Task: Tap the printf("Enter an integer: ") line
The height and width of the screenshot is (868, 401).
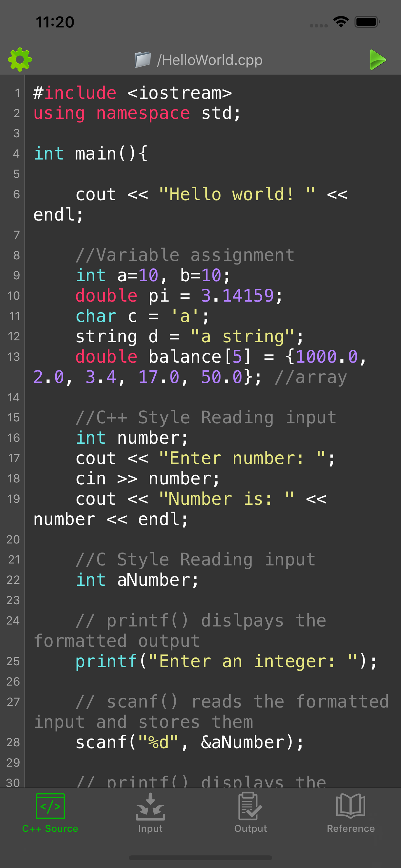Action: (x=226, y=661)
